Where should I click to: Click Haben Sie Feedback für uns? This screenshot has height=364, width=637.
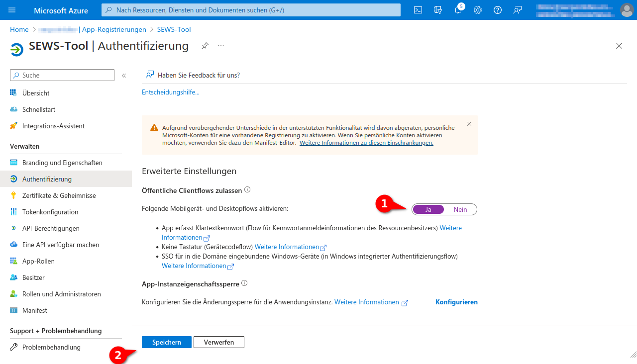(x=193, y=75)
